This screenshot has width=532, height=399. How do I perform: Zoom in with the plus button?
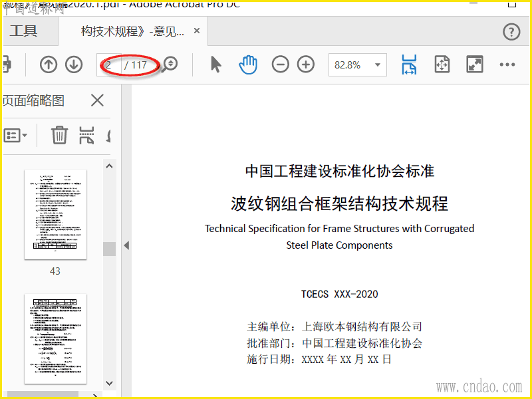coord(306,65)
